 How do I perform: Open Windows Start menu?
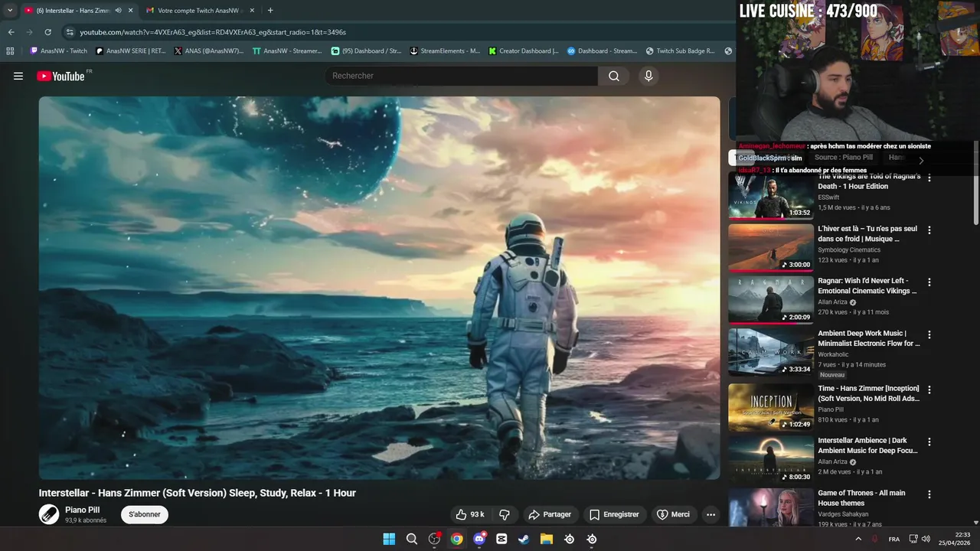pos(389,539)
